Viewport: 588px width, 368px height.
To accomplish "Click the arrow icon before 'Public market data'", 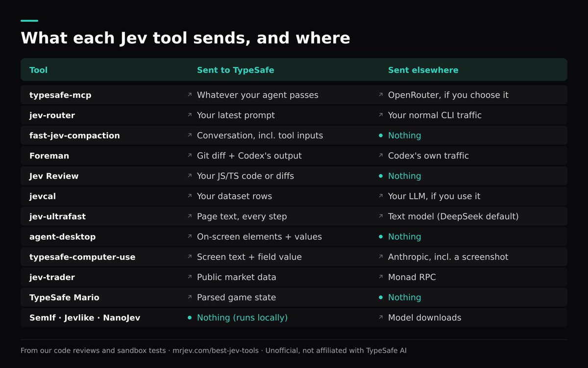I will pos(190,277).
